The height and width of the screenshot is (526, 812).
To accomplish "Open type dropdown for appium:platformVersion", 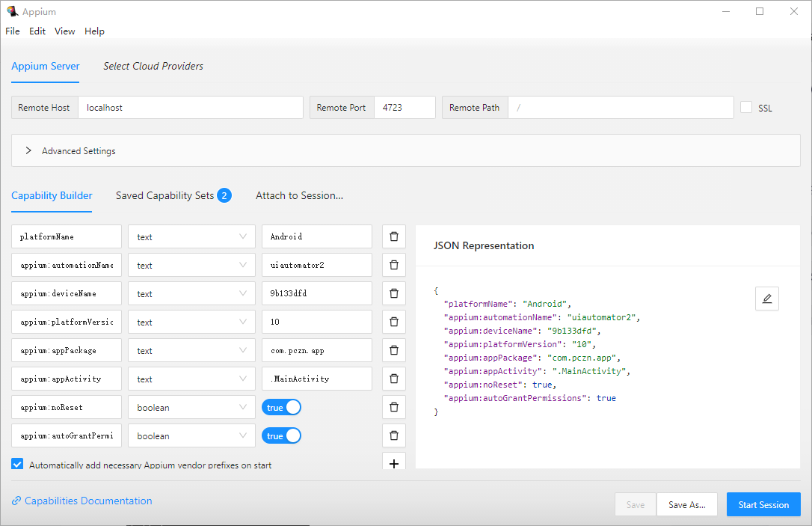I will coord(191,322).
